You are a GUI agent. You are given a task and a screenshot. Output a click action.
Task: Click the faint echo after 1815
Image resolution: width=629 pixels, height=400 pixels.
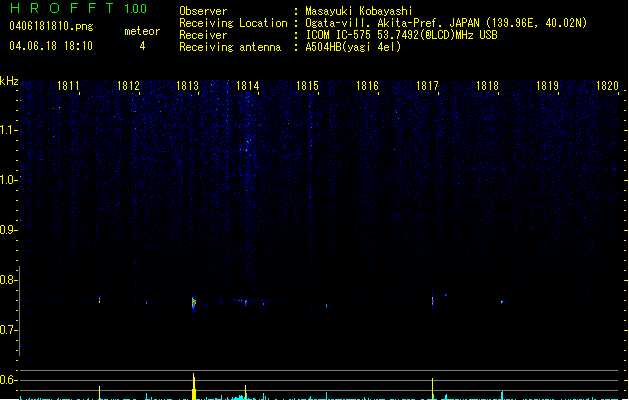[x=327, y=305]
